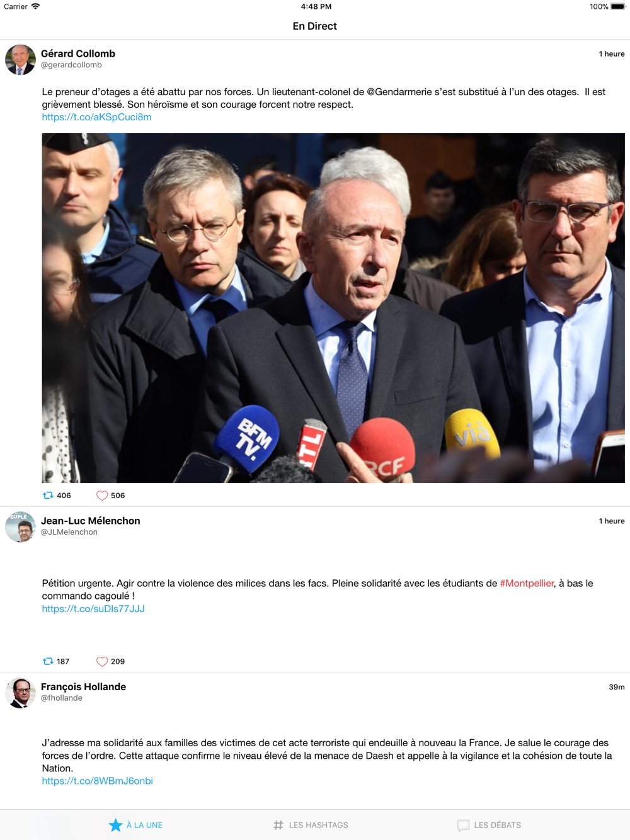Like Gérard Collomb's tweet with the heart icon
This screenshot has width=630, height=840.
point(102,496)
